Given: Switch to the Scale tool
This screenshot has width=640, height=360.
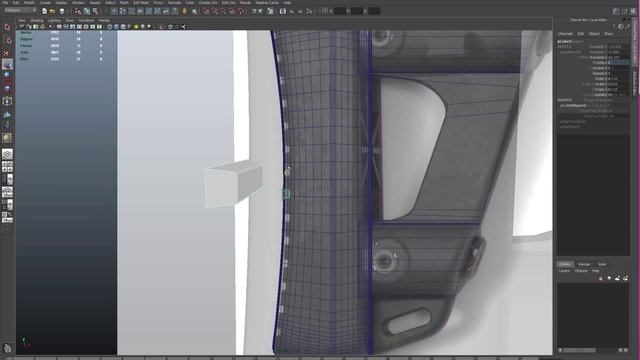Looking at the screenshot, I should pos(7,89).
